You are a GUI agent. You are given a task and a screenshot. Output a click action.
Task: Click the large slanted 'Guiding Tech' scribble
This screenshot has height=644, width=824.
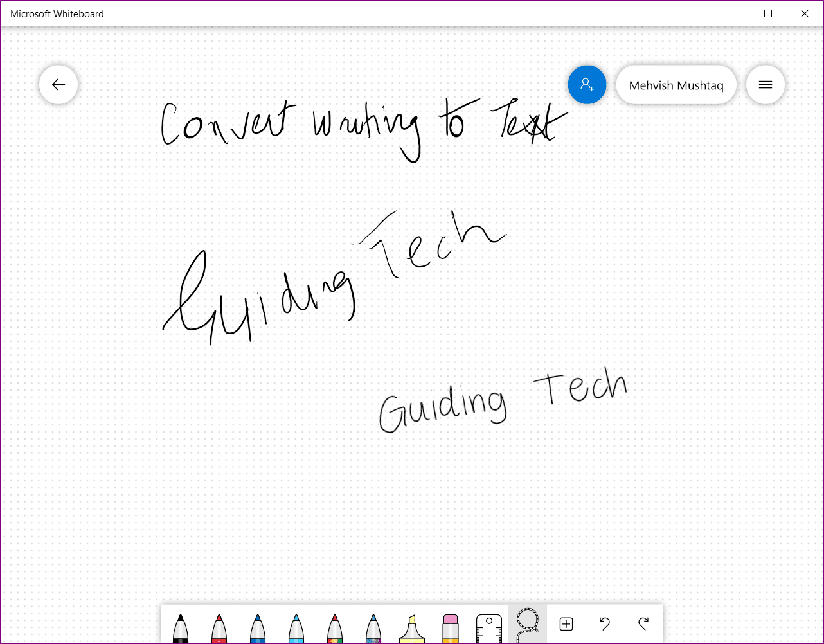pos(334,276)
